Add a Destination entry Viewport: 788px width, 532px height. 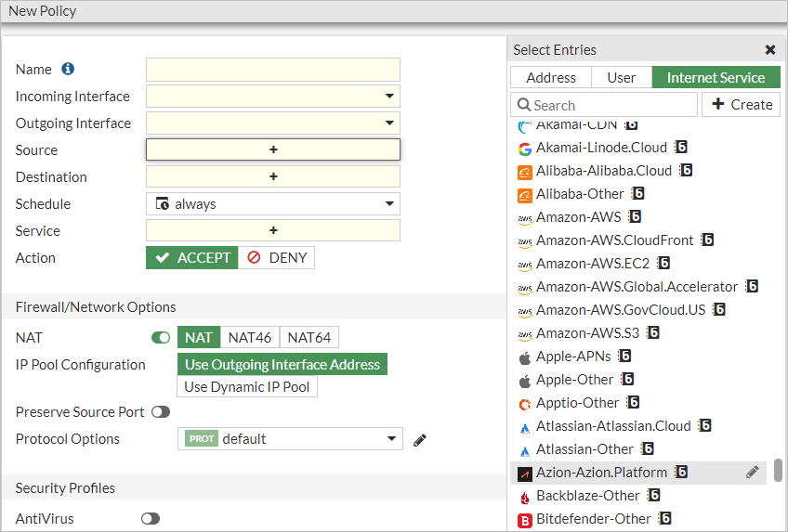point(273,176)
